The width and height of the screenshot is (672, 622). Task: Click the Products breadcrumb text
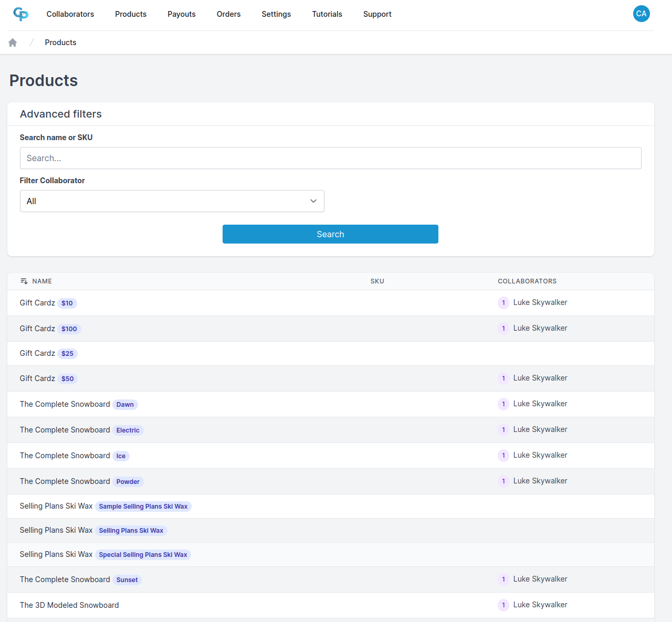click(x=60, y=42)
